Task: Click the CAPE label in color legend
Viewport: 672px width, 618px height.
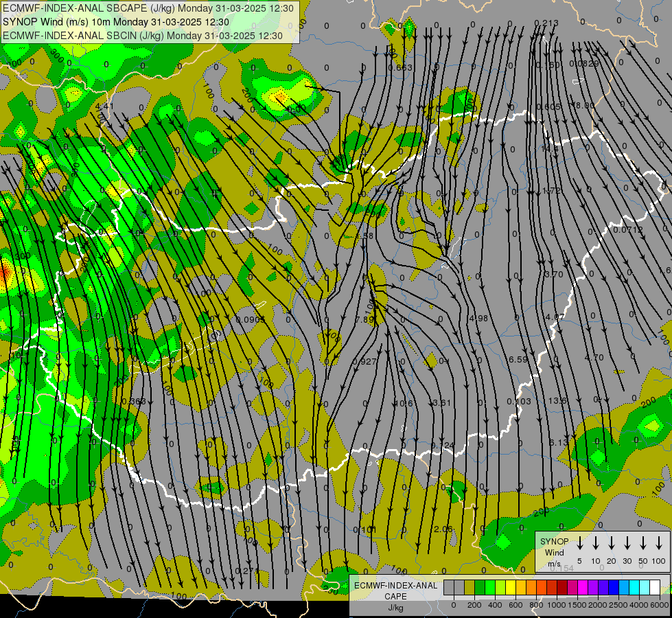Action: click(x=395, y=597)
